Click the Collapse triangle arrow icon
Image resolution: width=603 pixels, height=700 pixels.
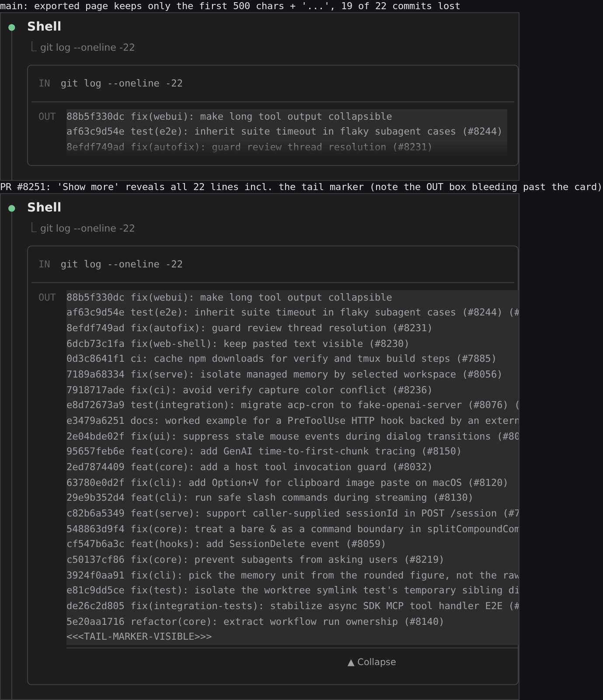tap(351, 663)
